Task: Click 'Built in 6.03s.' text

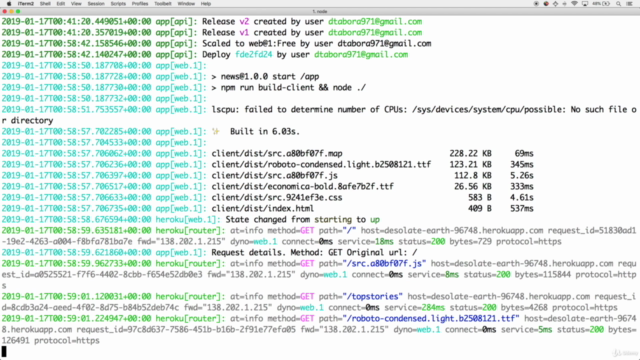Action: click(x=264, y=131)
